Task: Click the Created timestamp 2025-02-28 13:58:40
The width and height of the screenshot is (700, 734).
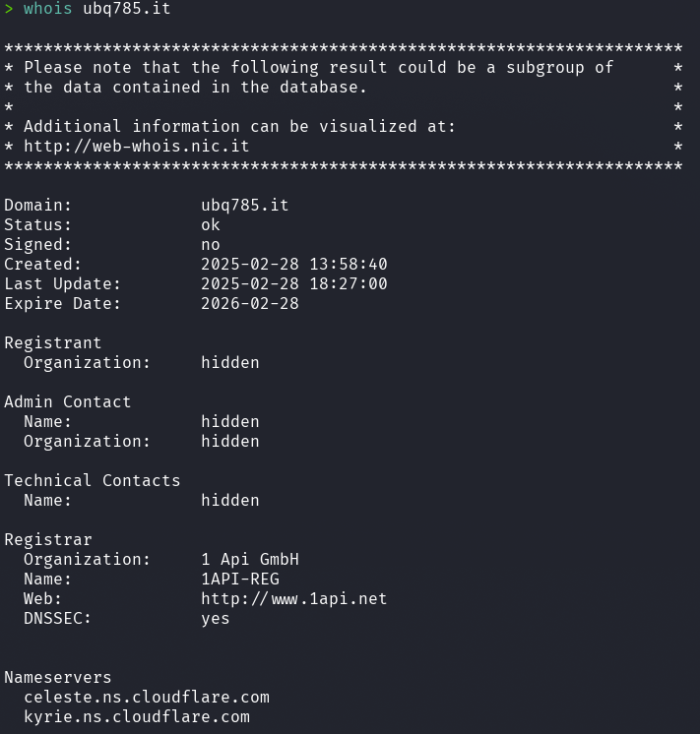Action: 293,264
